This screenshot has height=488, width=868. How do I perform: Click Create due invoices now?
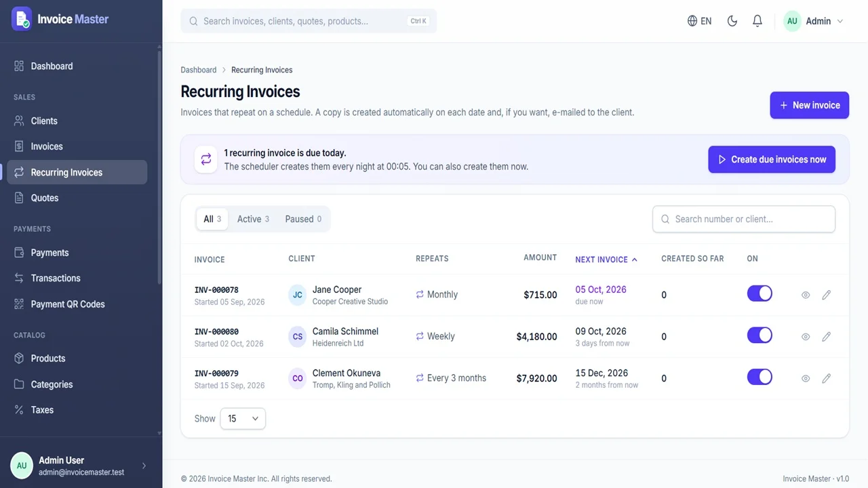point(772,159)
